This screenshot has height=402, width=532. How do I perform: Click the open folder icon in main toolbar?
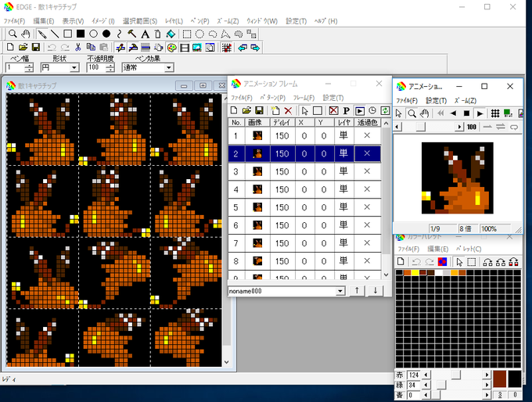23,48
